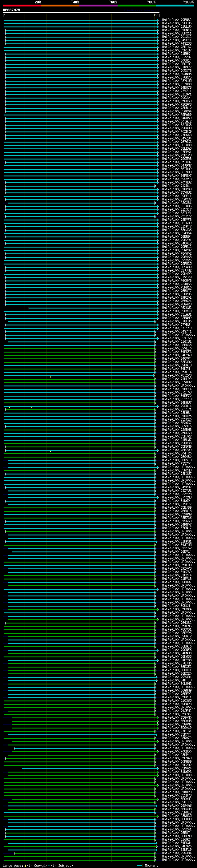Click the yellow gap marker on the Q8H709 row
Viewport: 197px width, 868px height.
pos(51,451)
